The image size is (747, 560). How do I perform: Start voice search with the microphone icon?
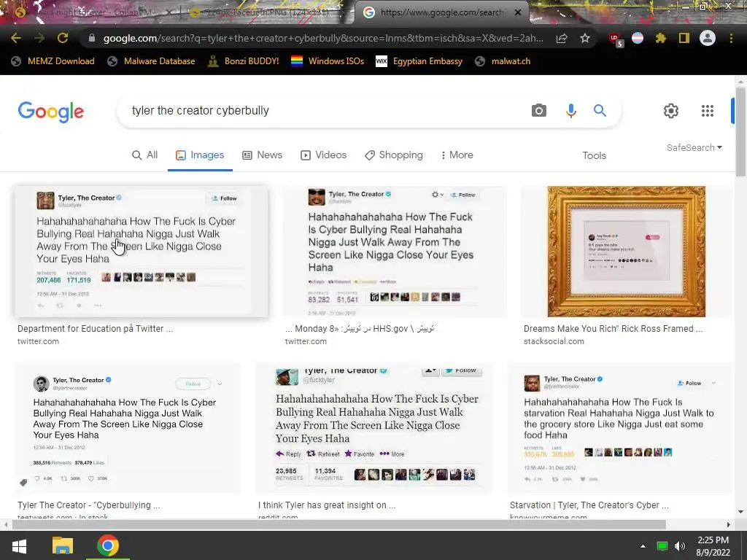[570, 111]
